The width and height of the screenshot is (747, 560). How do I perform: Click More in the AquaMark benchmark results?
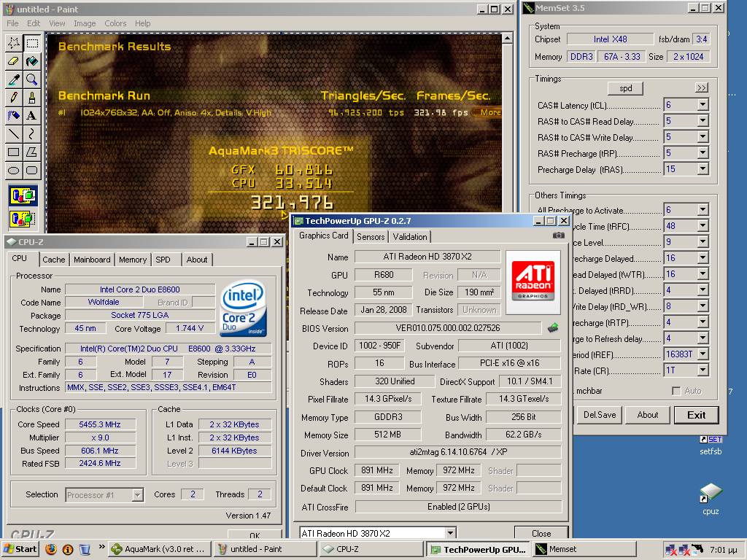tap(490, 112)
